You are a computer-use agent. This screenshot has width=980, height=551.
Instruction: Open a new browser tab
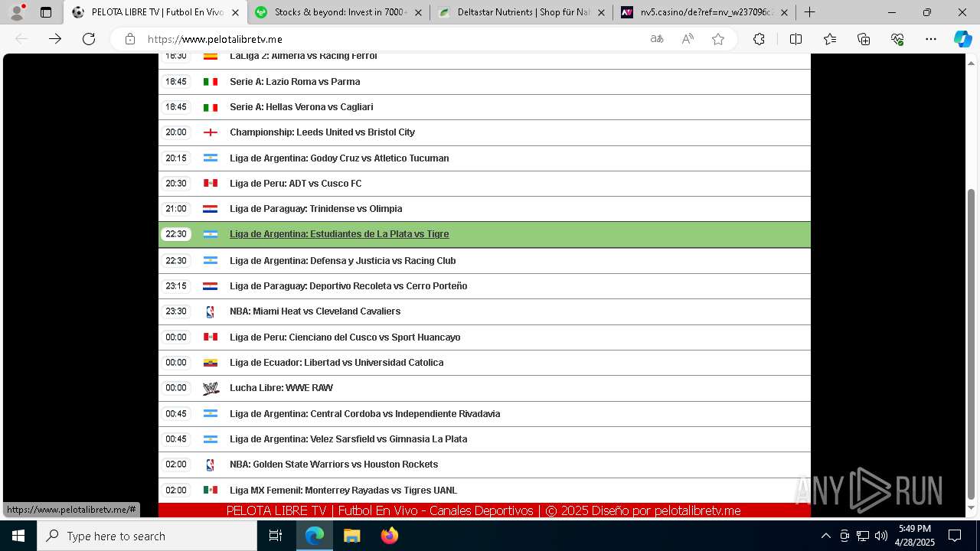pos(809,12)
